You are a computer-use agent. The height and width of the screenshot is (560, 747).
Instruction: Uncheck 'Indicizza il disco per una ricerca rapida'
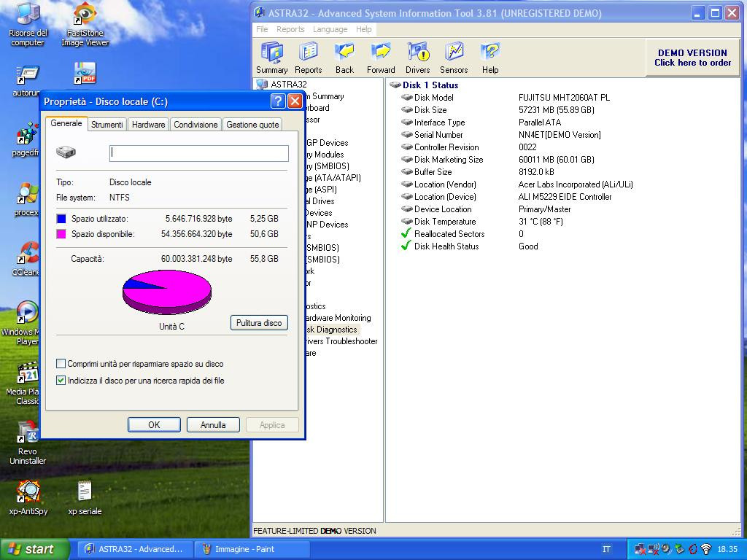pyautogui.click(x=61, y=381)
